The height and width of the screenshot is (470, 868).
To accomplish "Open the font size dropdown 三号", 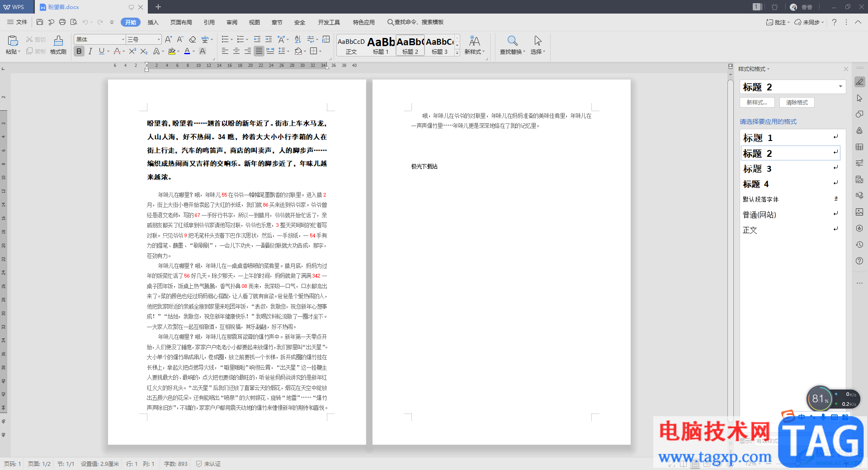I will [x=158, y=40].
